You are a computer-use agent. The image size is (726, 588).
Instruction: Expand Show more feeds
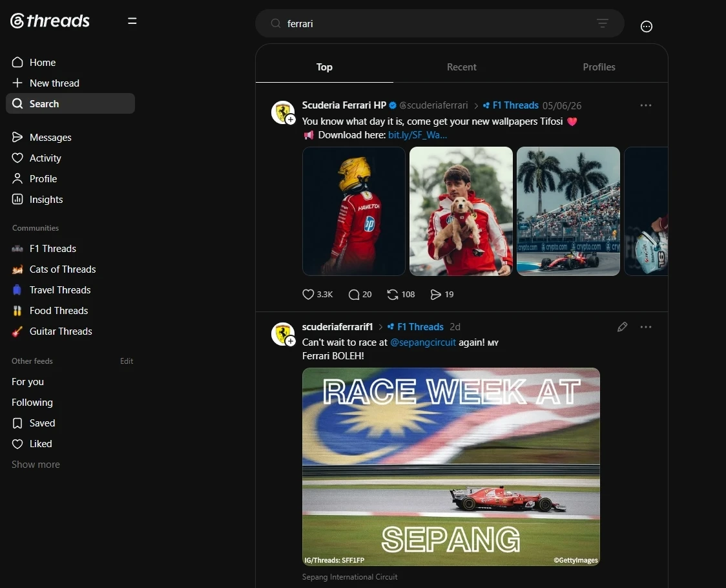[x=36, y=465]
